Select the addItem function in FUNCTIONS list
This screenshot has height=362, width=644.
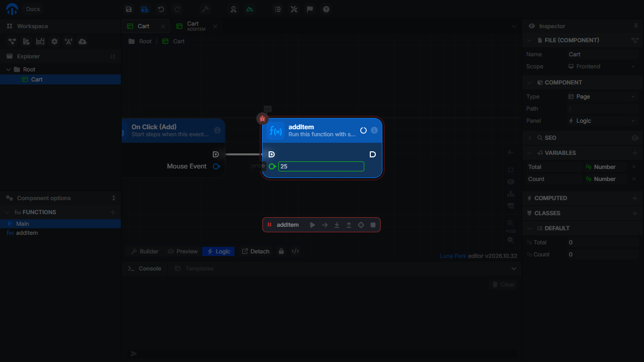point(60,233)
